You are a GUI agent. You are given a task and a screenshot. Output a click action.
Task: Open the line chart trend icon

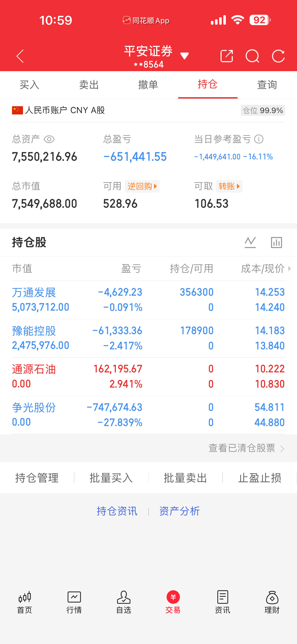[x=250, y=242]
